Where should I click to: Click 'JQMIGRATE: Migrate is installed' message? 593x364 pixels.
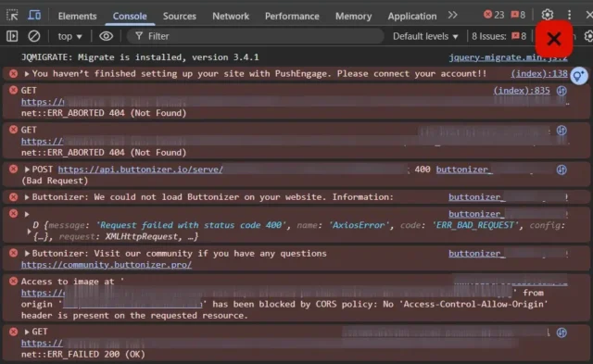click(140, 57)
